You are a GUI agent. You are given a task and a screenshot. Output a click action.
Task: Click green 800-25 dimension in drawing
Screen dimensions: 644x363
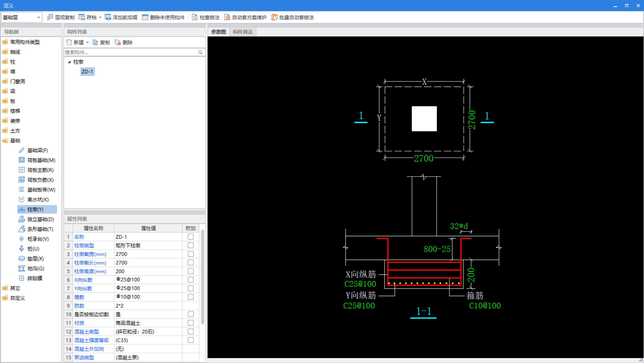pyautogui.click(x=437, y=249)
